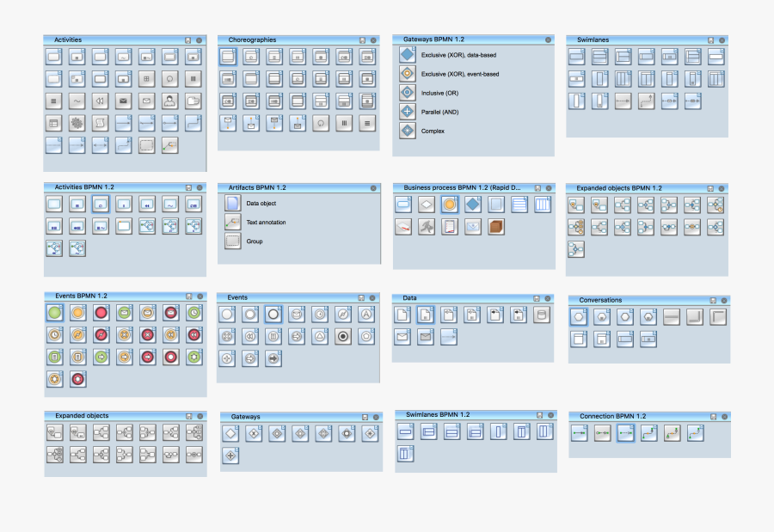Select the Group shape in Artifacts panel
This screenshot has height=532, width=774.
pyautogui.click(x=232, y=242)
